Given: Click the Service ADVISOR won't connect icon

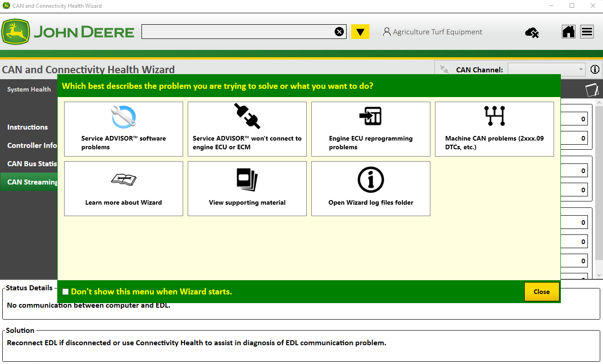Looking at the screenshot, I should pos(247,117).
